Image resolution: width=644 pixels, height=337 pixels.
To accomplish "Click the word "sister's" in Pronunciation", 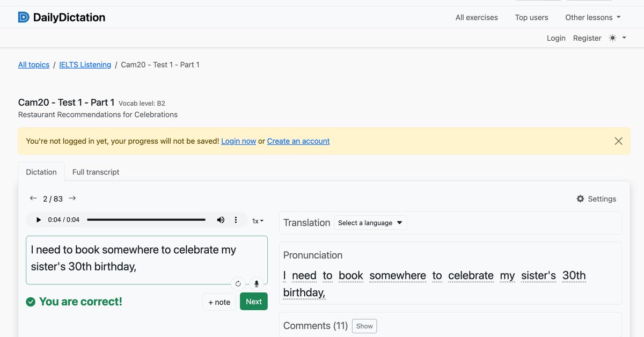I will [x=538, y=276].
